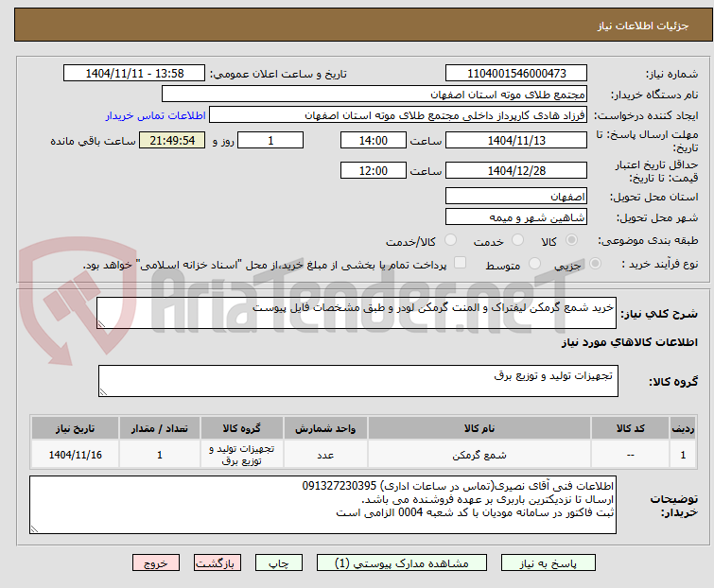Click the نام کالا column header
Viewport: 714px width, 588px height.
(x=479, y=428)
